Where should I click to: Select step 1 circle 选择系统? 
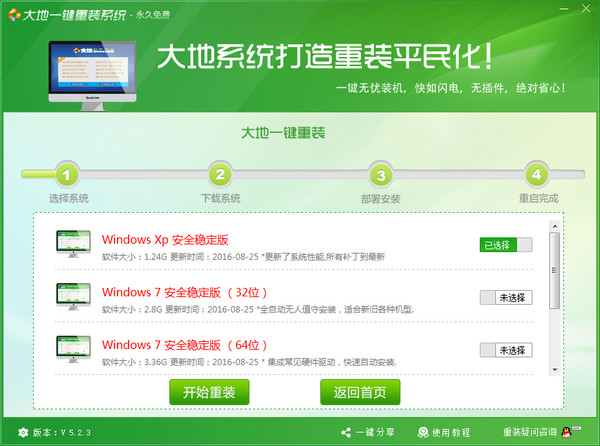point(67,175)
